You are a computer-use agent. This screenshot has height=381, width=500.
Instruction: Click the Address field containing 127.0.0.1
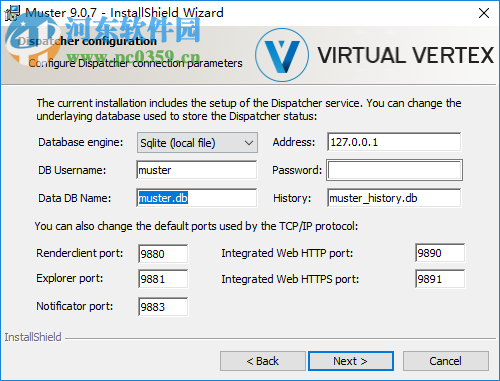tap(394, 142)
